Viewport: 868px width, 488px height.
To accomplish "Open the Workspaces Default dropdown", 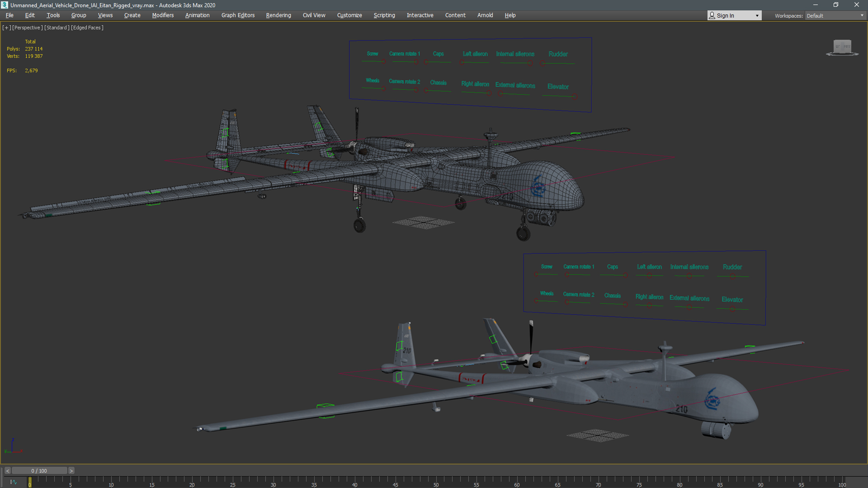I will point(835,16).
